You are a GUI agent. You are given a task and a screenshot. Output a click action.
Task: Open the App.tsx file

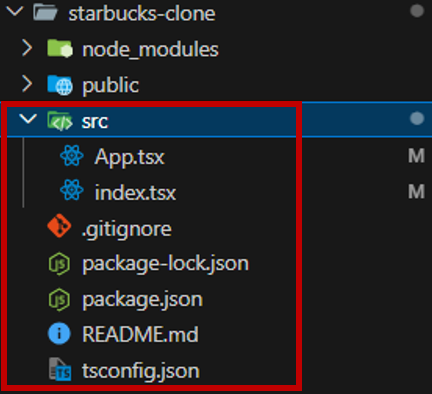point(130,157)
